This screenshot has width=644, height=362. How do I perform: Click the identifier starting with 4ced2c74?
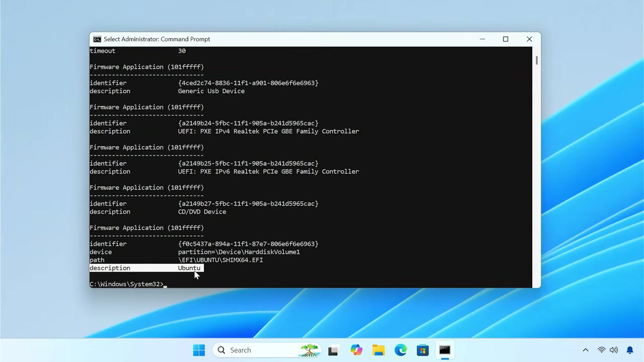pyautogui.click(x=248, y=83)
